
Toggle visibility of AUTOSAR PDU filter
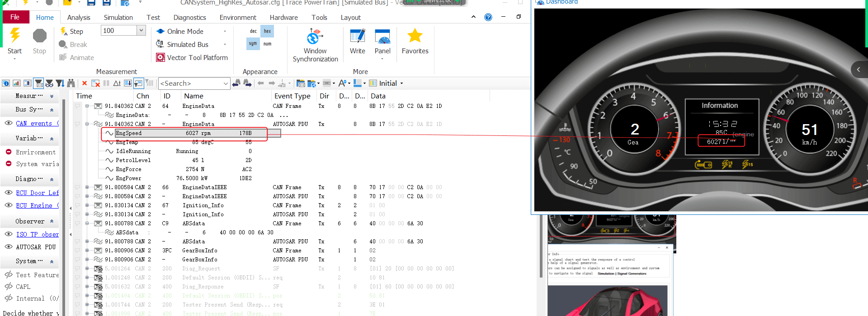click(8, 247)
